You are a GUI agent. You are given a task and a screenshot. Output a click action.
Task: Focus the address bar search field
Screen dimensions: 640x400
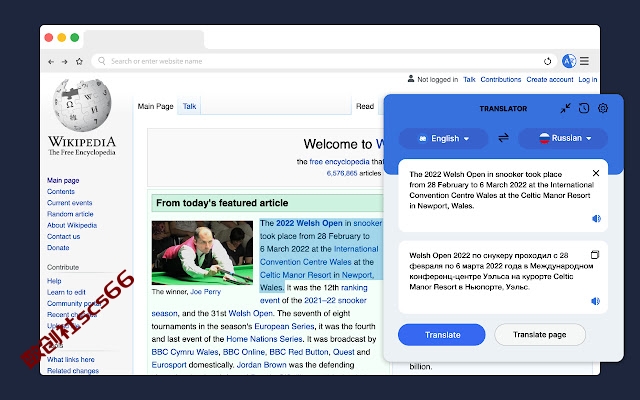[x=324, y=61]
